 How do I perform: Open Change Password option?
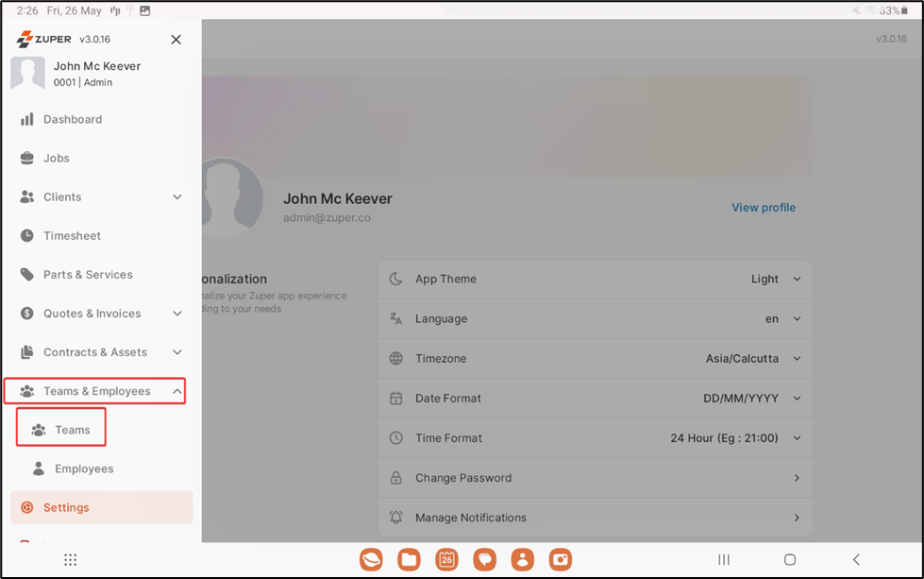(x=595, y=478)
